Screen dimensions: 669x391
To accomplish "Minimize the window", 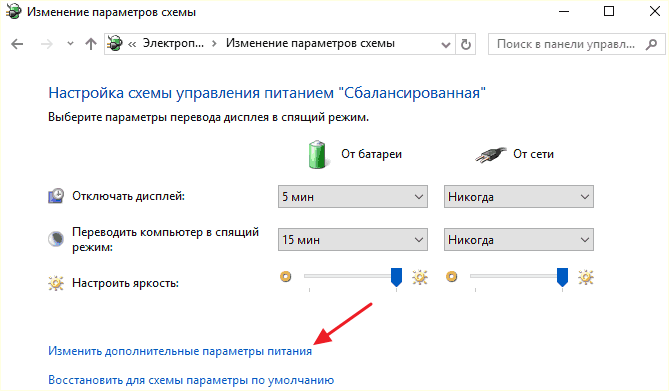I will [x=564, y=12].
